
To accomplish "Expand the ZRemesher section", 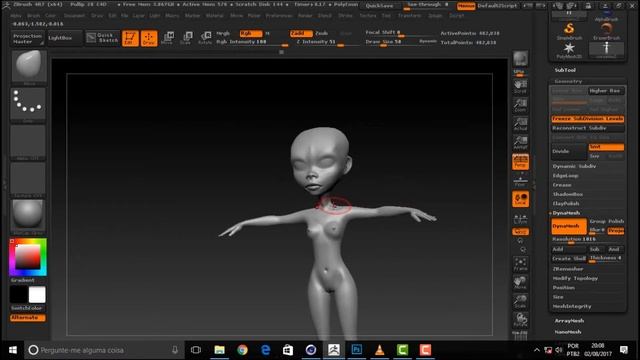I will point(568,269).
